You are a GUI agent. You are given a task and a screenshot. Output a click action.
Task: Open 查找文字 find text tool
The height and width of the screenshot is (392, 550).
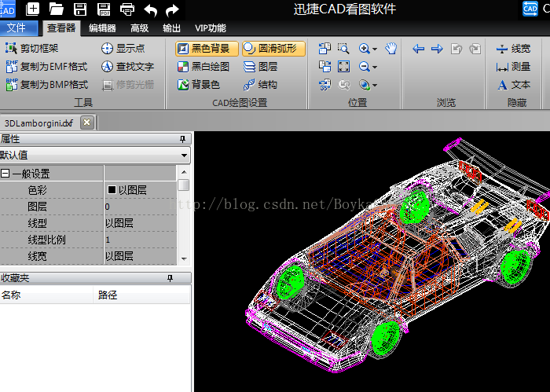click(127, 67)
